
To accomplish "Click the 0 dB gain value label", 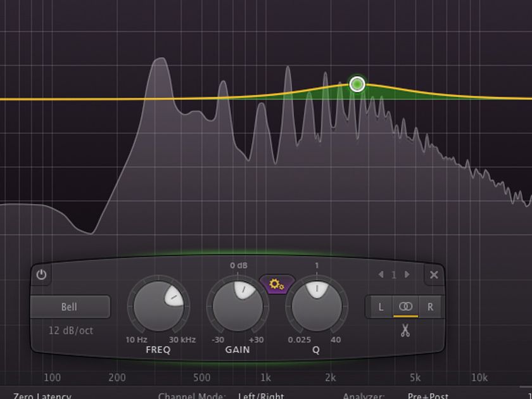I will pos(237,267).
